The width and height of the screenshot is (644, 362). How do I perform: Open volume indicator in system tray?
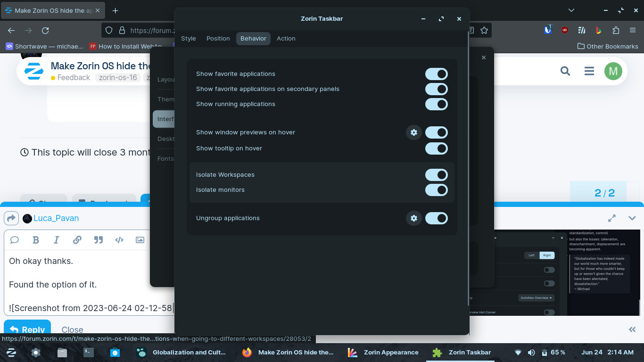click(531, 353)
